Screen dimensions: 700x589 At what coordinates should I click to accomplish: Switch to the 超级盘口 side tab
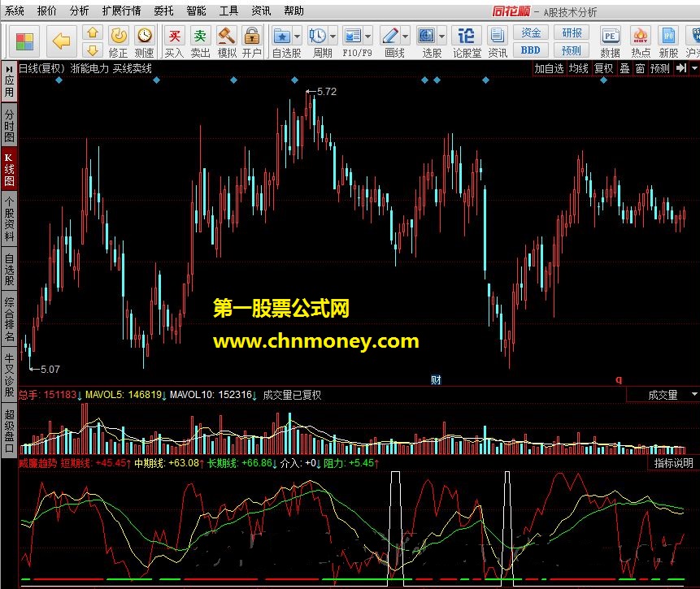click(x=9, y=431)
